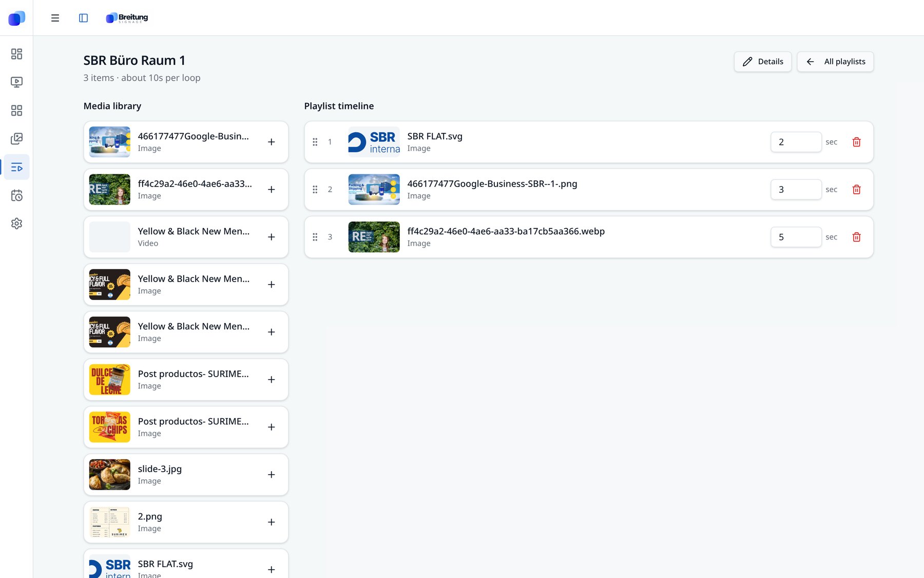The image size is (924, 578).
Task: Open the dashboard icon in sidebar
Action: pyautogui.click(x=16, y=54)
